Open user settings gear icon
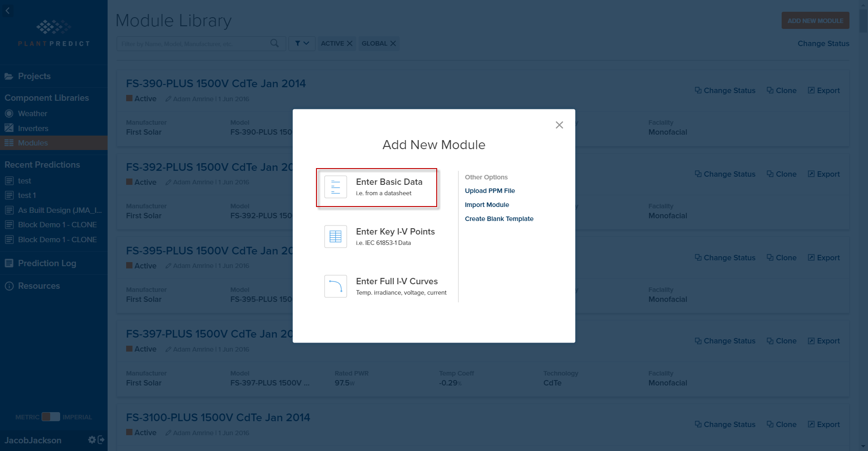Screen dimensions: 868x451 click(92, 440)
